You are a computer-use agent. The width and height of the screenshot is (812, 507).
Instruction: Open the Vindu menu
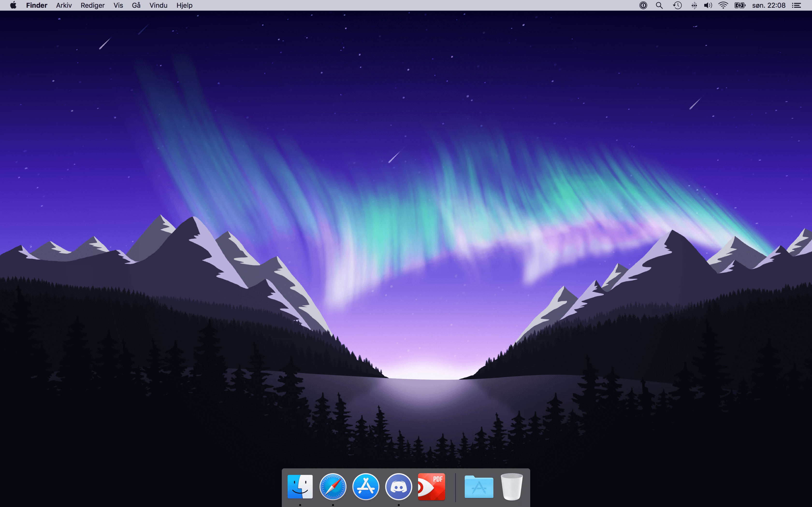(x=158, y=5)
